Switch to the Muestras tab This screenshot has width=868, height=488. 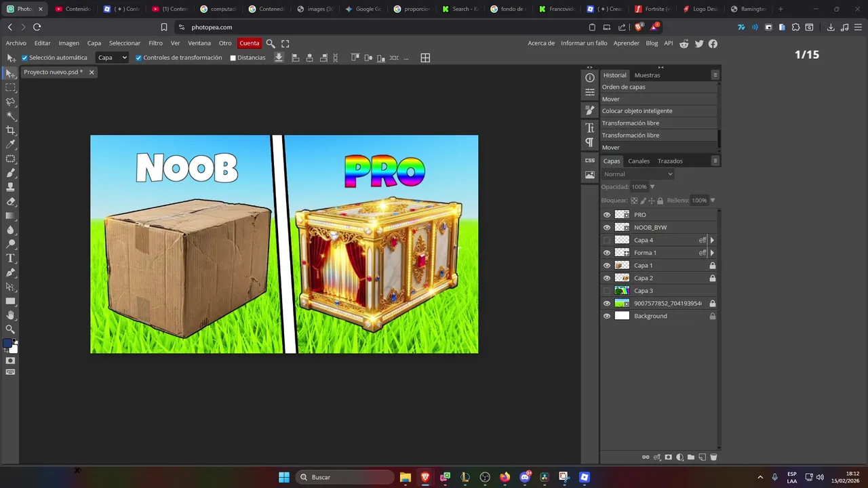point(647,75)
